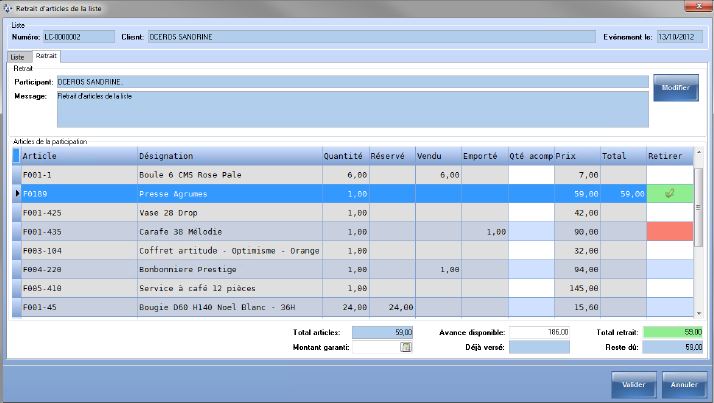Click the Désignation column header
This screenshot has width=714, height=403.
coord(227,156)
